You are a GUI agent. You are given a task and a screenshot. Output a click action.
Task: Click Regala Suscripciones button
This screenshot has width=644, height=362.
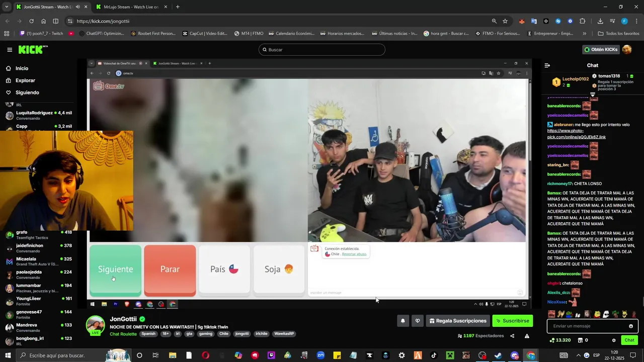457,321
